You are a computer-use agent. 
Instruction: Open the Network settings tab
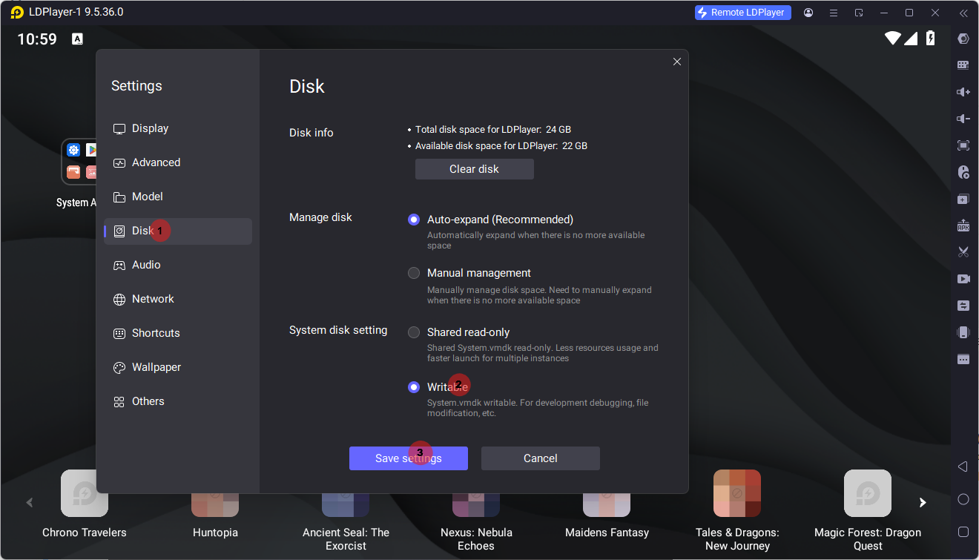178,299
